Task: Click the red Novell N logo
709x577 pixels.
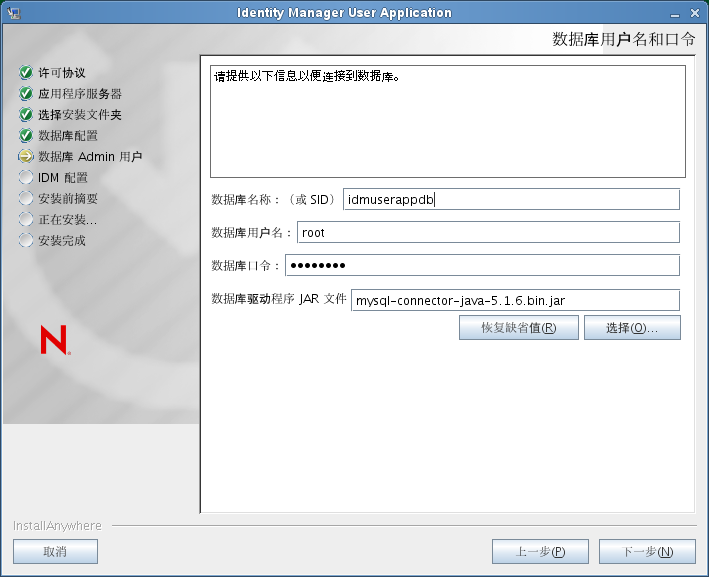Action: pos(55,340)
